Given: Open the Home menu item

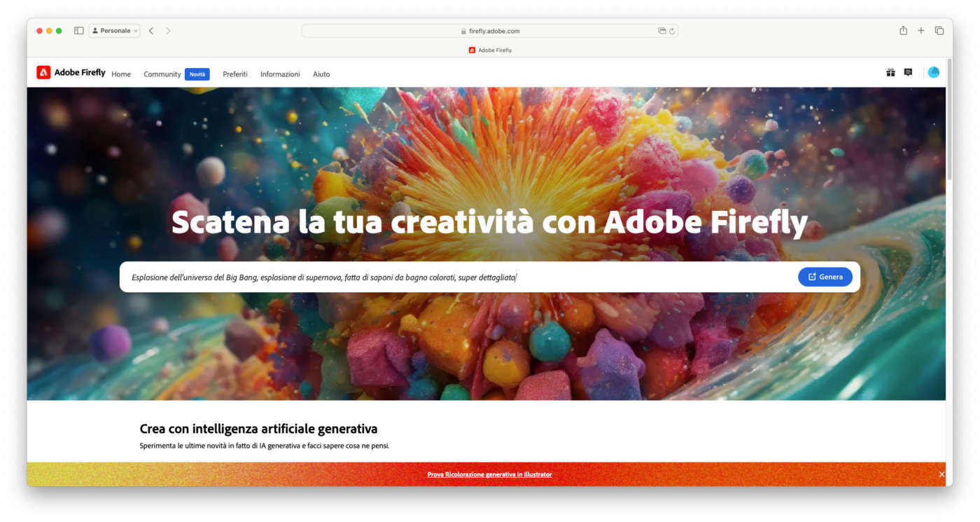Looking at the screenshot, I should [121, 74].
